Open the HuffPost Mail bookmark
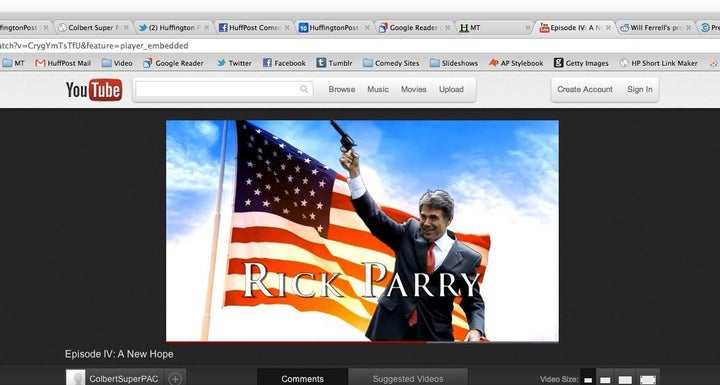 click(x=63, y=63)
